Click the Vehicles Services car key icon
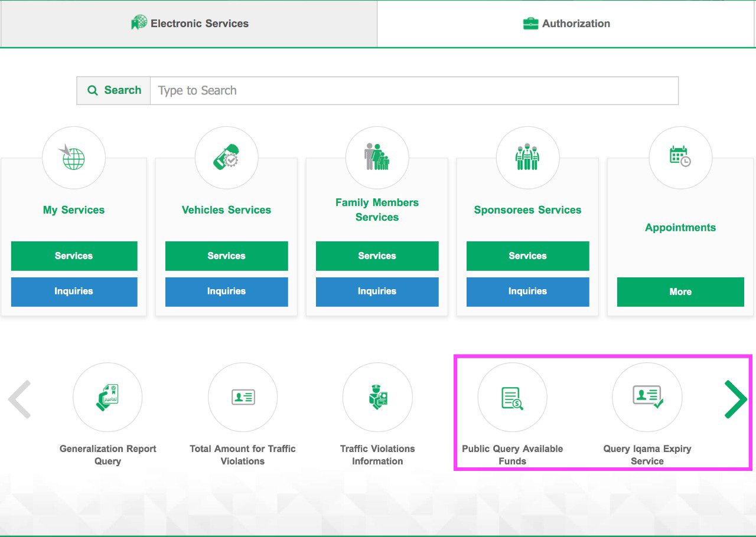756x537 pixels. coord(226,158)
